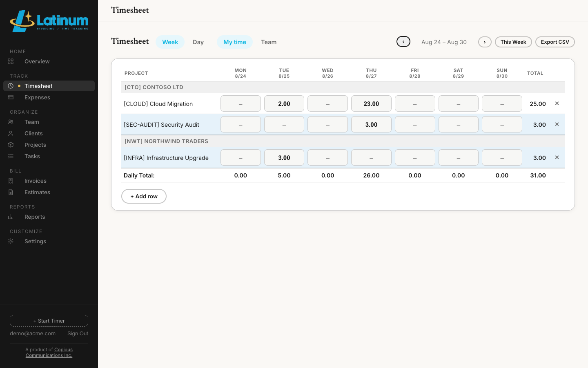Start a new timer
Image resolution: width=588 pixels, height=368 pixels.
(49, 321)
